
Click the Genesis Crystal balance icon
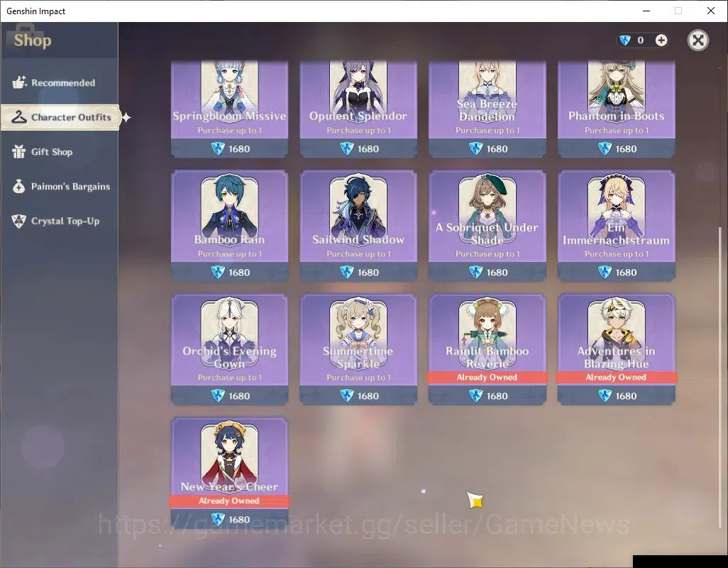(x=625, y=40)
